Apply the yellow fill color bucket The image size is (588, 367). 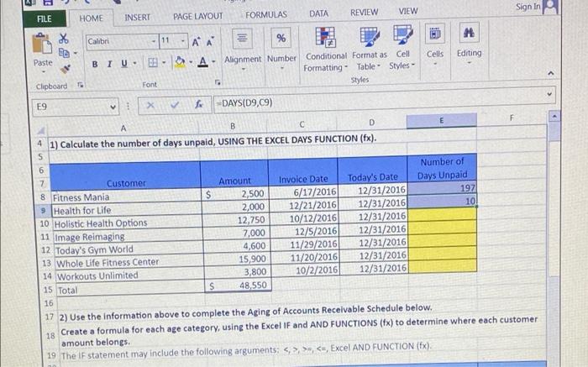pyautogui.click(x=180, y=62)
